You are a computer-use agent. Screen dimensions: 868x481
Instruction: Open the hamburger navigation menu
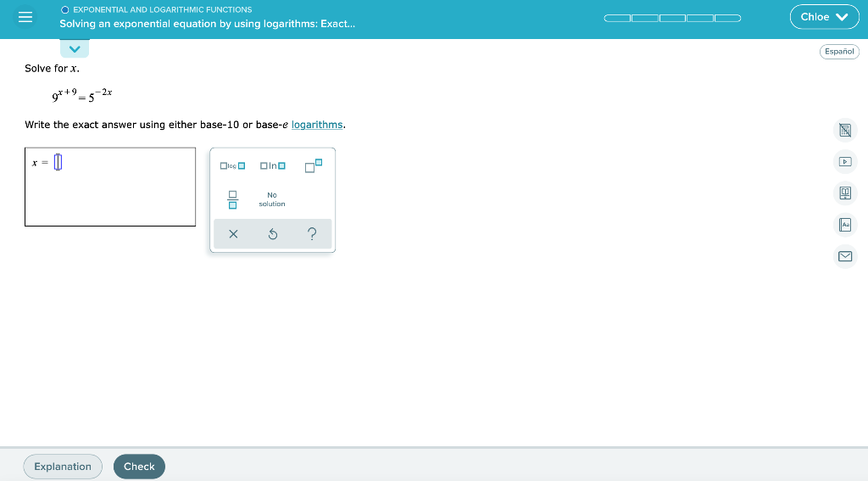(x=25, y=17)
